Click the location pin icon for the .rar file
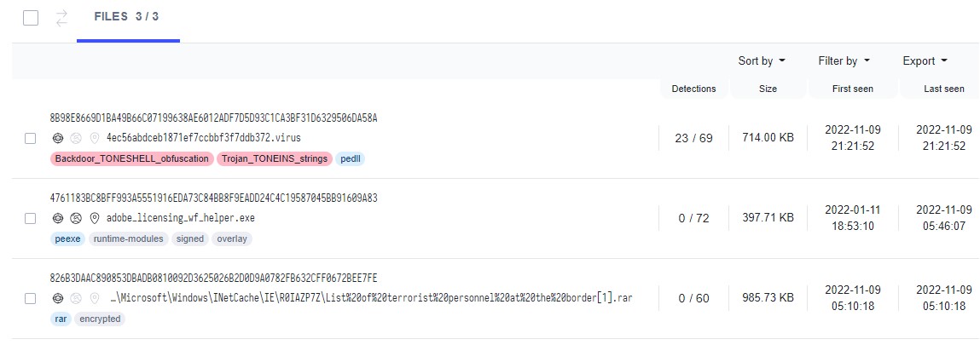 [94, 298]
